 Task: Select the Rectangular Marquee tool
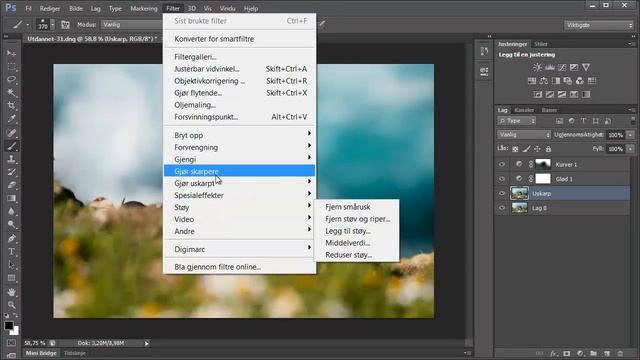11,67
